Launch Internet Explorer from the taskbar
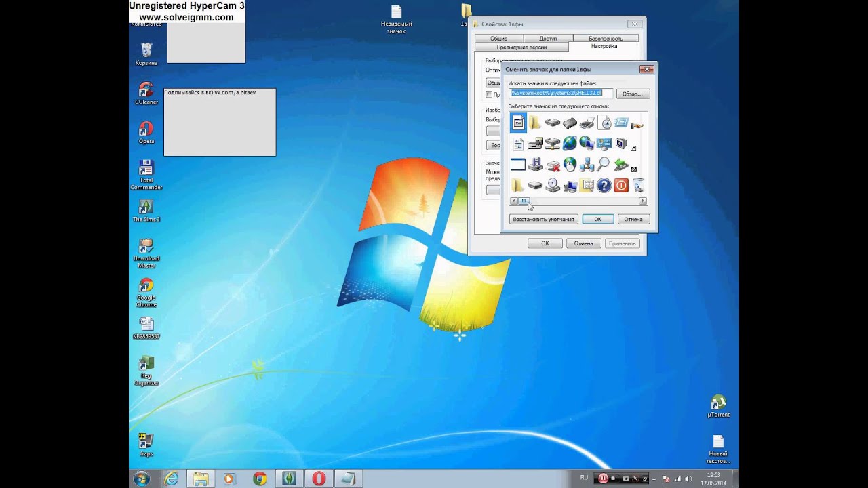This screenshot has width=868, height=488. (x=172, y=479)
